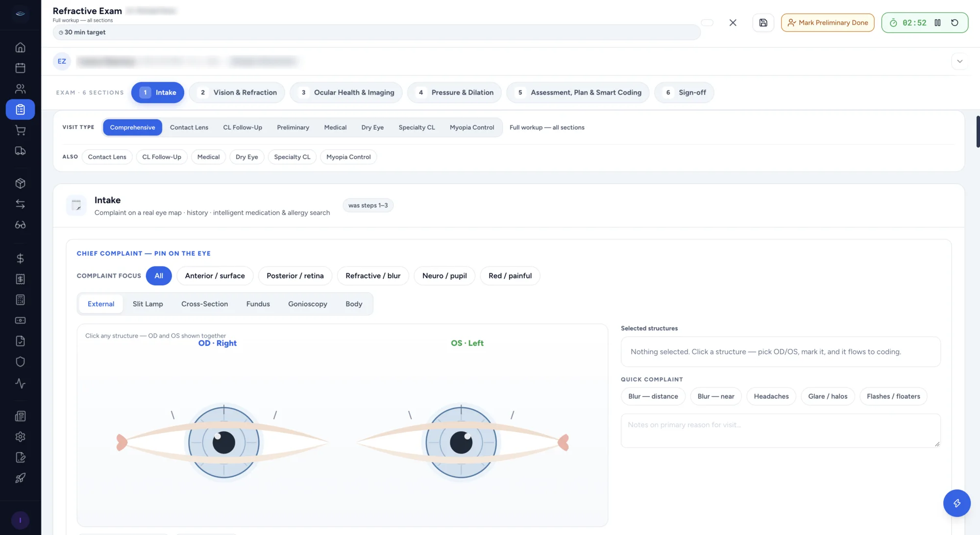Screen dimensions: 980x535
Task: Open the shield icon in sidebar
Action: (x=20, y=362)
